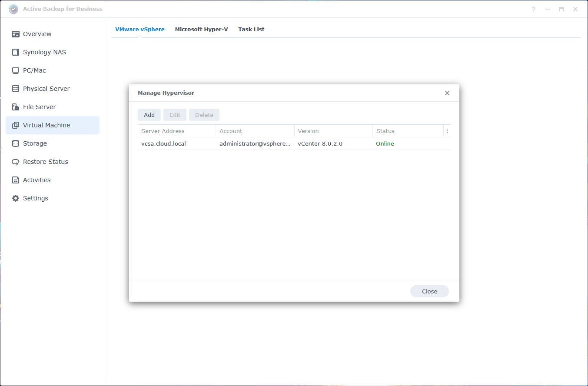Image resolution: width=588 pixels, height=386 pixels.
Task: Click the Close button in the dialog
Action: [x=429, y=291]
